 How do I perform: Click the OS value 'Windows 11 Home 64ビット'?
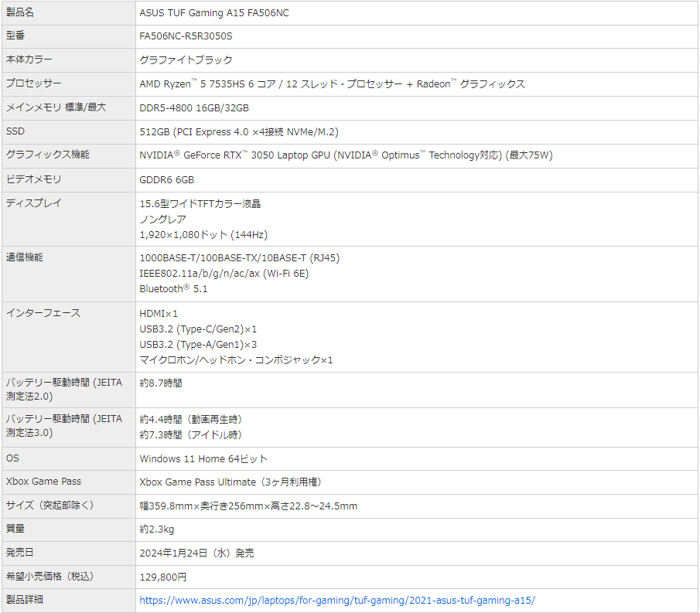point(203,458)
